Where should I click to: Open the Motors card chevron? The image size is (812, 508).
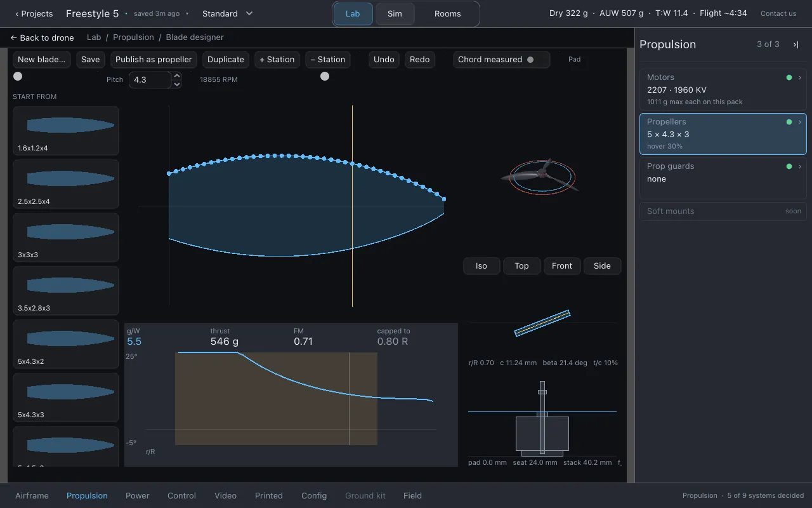800,77
